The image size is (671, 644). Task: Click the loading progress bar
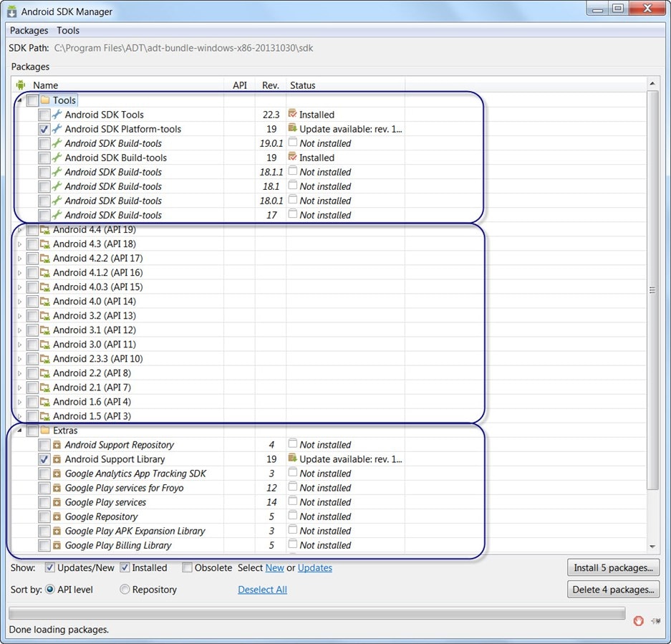(317, 613)
